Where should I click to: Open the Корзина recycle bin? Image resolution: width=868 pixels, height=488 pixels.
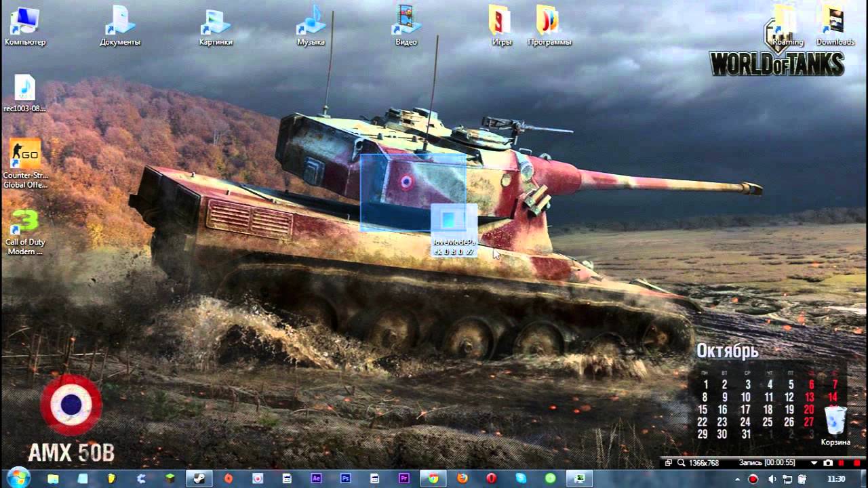click(835, 426)
